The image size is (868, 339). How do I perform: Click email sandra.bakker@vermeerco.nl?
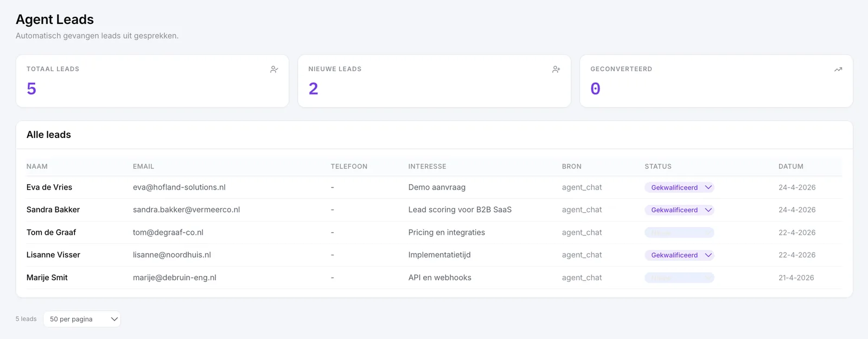click(x=186, y=210)
